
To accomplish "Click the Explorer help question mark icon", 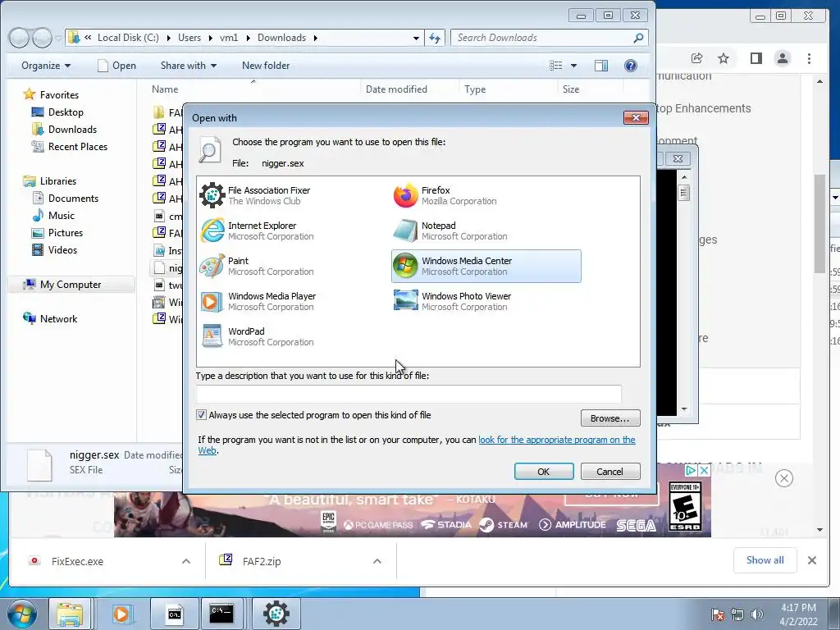I will (x=631, y=66).
